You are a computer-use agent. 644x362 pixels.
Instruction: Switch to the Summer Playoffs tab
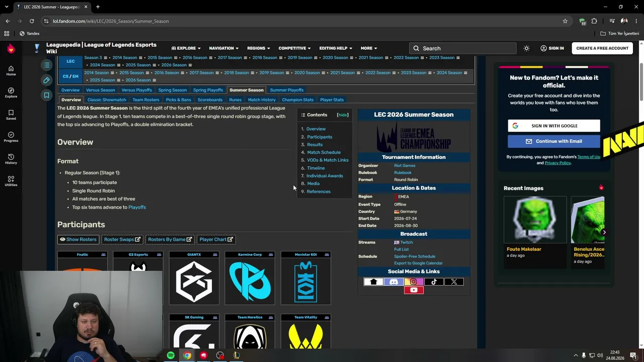[287, 90]
